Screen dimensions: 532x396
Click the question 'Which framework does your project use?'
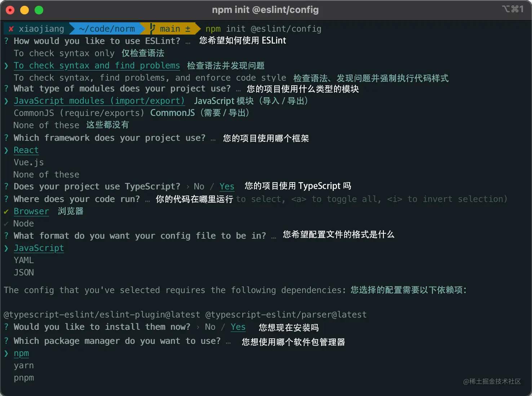pos(110,138)
